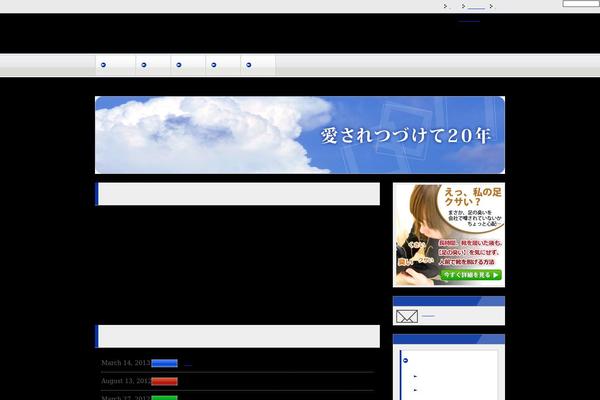Image resolution: width=600 pixels, height=400 pixels.
Task: Follow the link beside the envelope icon
Action: point(428,316)
